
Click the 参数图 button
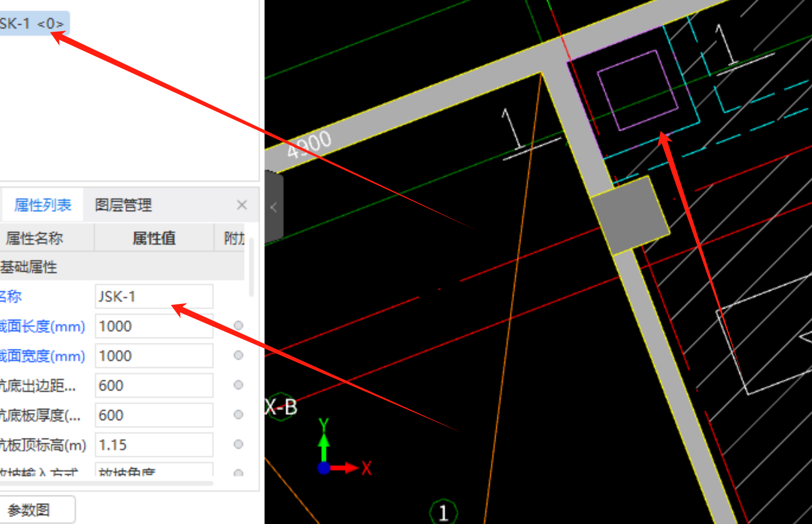pyautogui.click(x=37, y=510)
